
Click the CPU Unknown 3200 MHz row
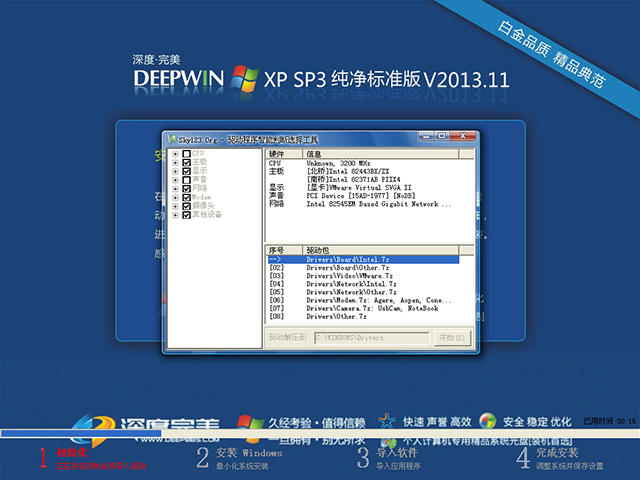pos(363,163)
